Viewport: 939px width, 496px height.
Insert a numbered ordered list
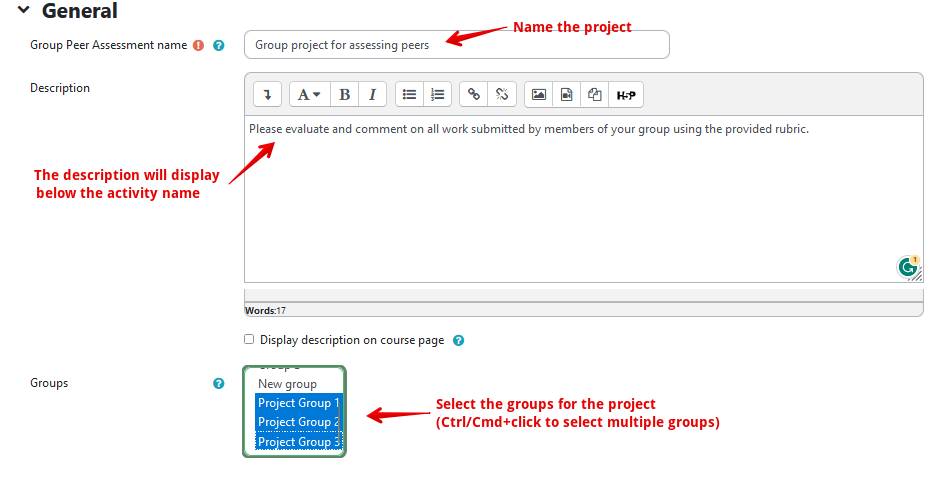tap(437, 95)
